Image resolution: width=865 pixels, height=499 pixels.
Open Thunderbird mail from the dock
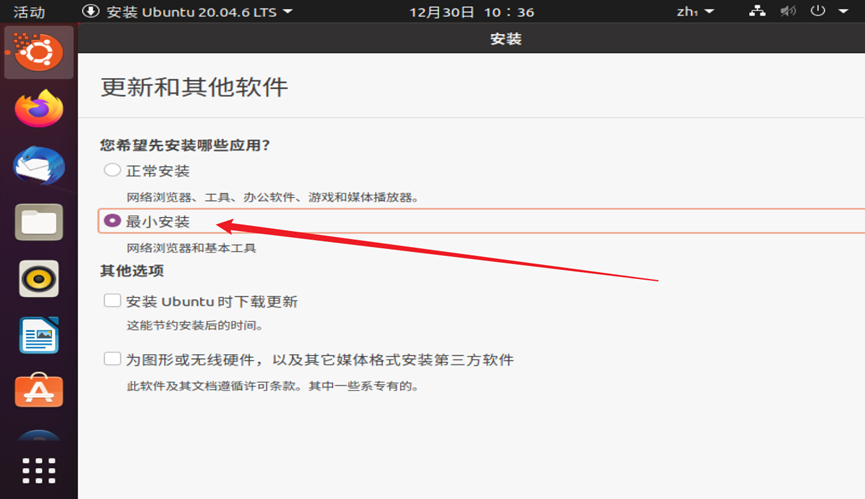(x=39, y=165)
